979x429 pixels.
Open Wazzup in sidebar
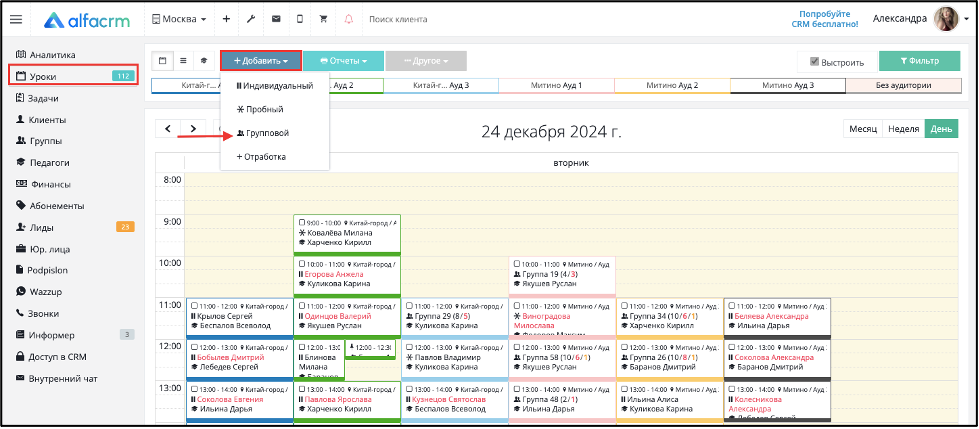click(x=39, y=292)
